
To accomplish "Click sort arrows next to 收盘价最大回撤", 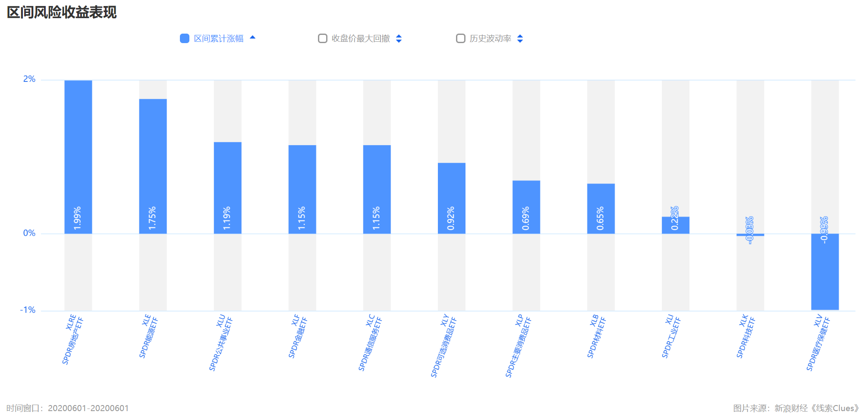I will coord(399,39).
